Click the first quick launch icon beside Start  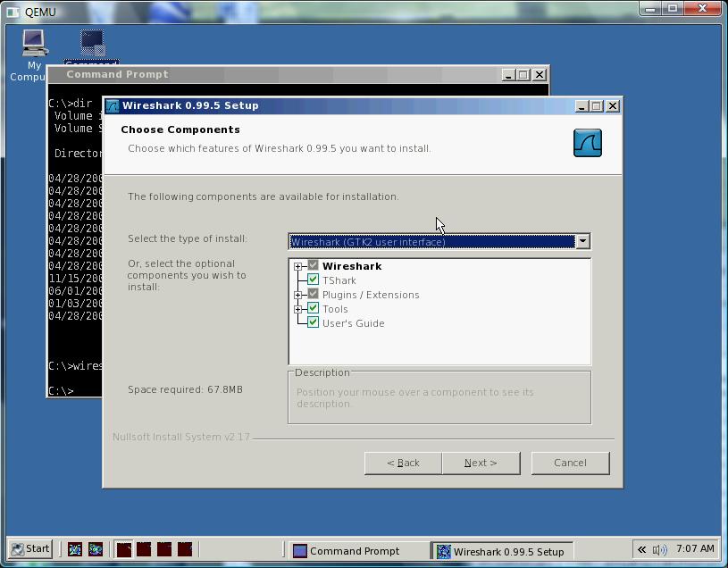point(75,549)
